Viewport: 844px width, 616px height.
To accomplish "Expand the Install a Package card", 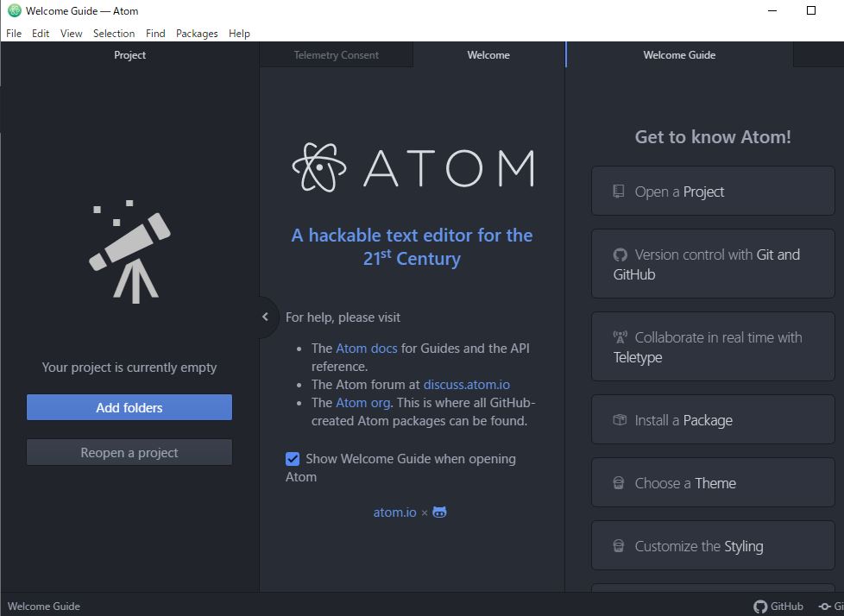I will pyautogui.click(x=713, y=419).
